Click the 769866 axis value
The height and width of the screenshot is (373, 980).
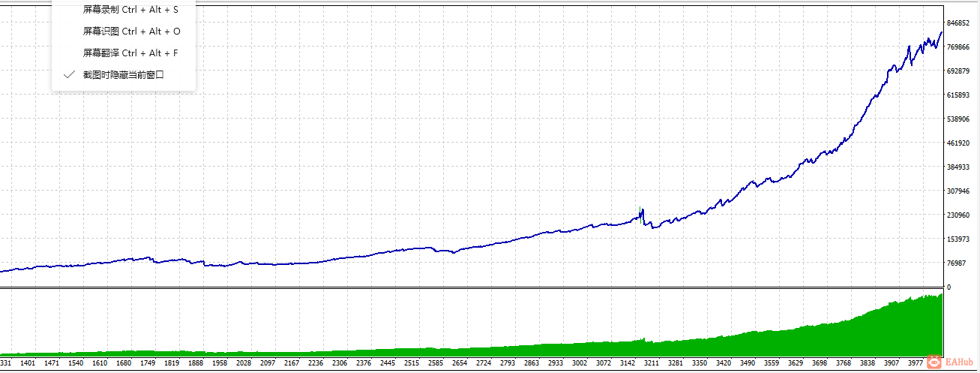tap(958, 47)
